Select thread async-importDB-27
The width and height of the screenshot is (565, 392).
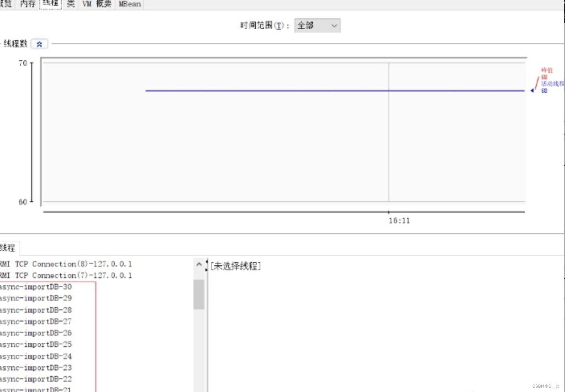click(36, 321)
